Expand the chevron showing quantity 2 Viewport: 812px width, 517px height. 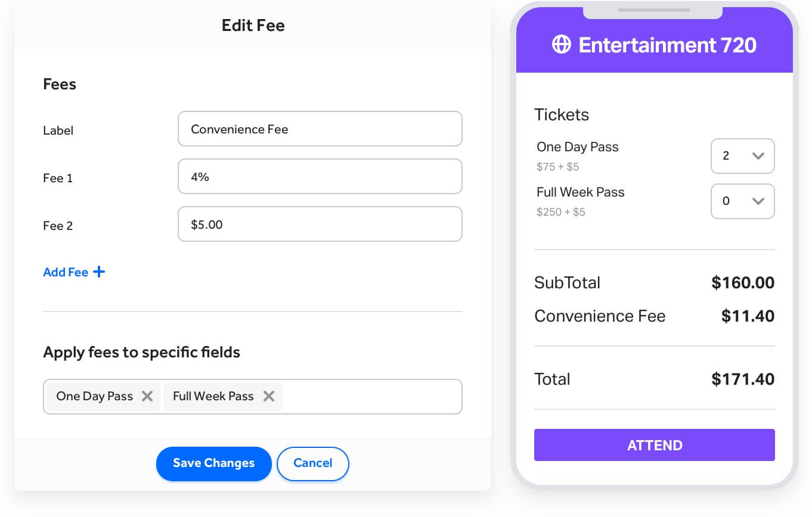click(x=758, y=156)
